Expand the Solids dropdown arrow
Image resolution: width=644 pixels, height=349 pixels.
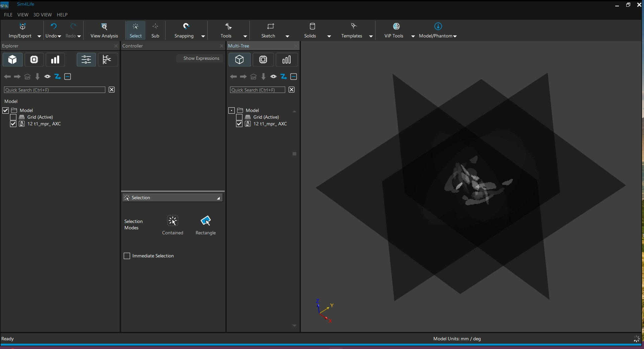pyautogui.click(x=329, y=36)
